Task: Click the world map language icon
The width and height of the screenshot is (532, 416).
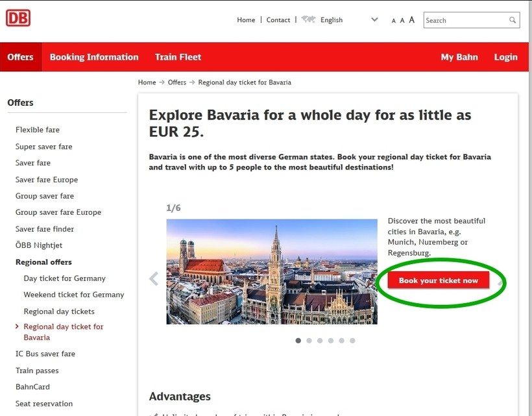Action: pos(308,19)
